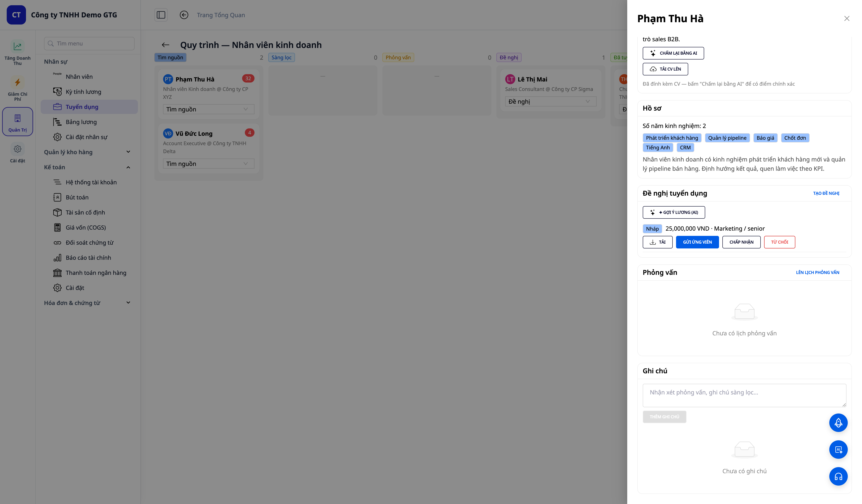Toggle the sidebar panel icon
The image size is (862, 504).
(x=161, y=15)
